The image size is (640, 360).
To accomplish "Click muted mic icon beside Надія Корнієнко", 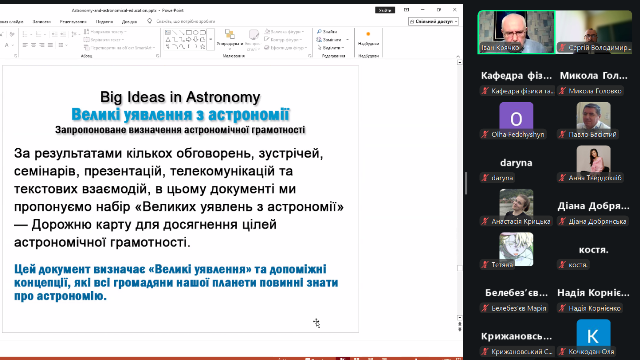I will (x=562, y=308).
